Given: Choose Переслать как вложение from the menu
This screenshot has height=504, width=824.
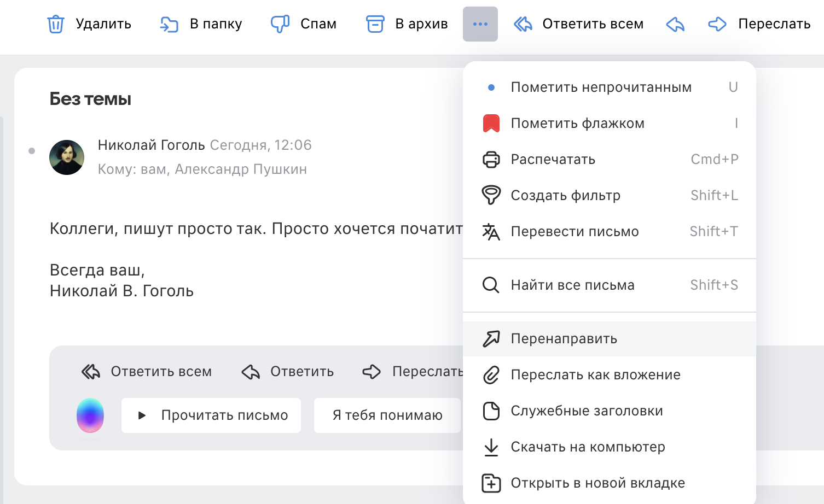Looking at the screenshot, I should 610,375.
